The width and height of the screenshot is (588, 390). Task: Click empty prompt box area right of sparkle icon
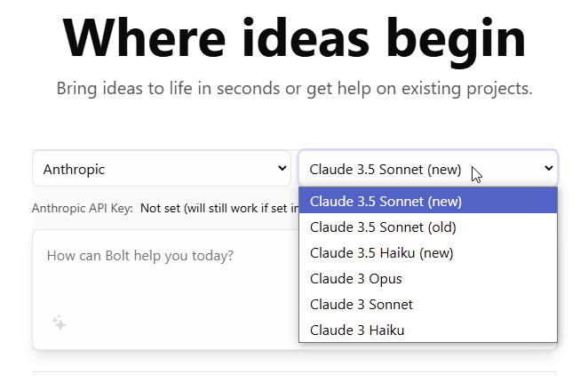coord(180,322)
